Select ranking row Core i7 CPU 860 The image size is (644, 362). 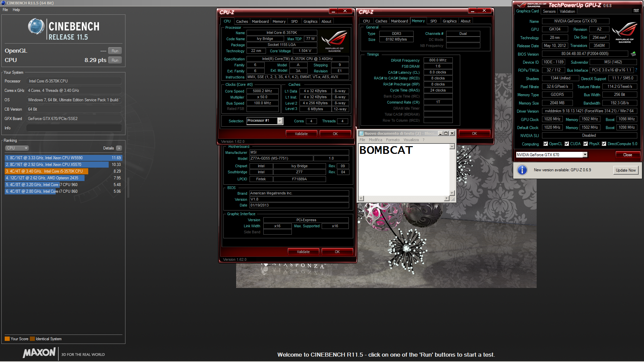63,191
